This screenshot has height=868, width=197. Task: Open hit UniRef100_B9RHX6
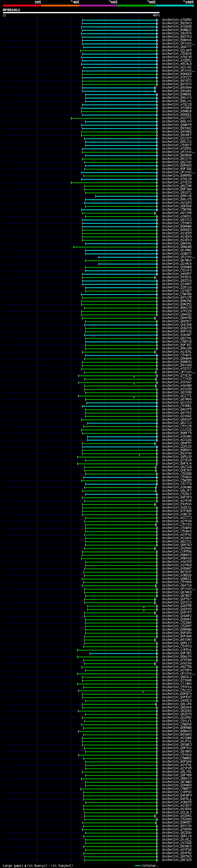176,40
